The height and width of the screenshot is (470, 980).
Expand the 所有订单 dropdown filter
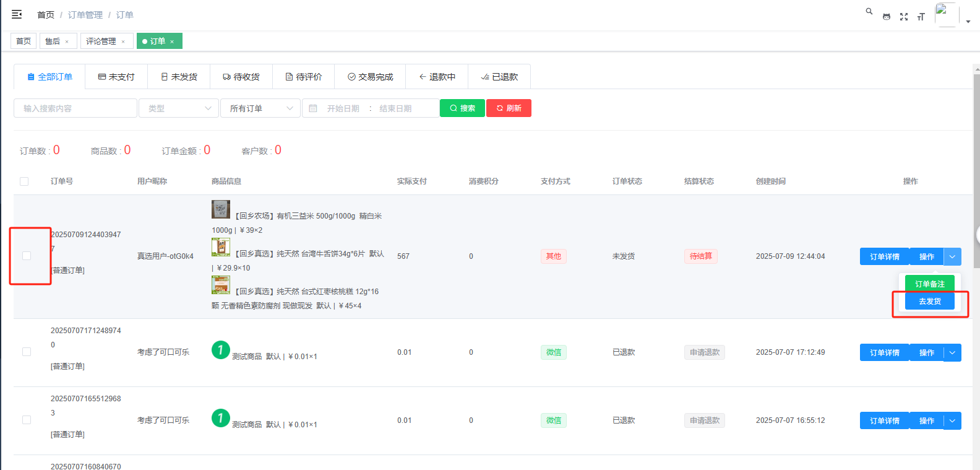(x=260, y=108)
